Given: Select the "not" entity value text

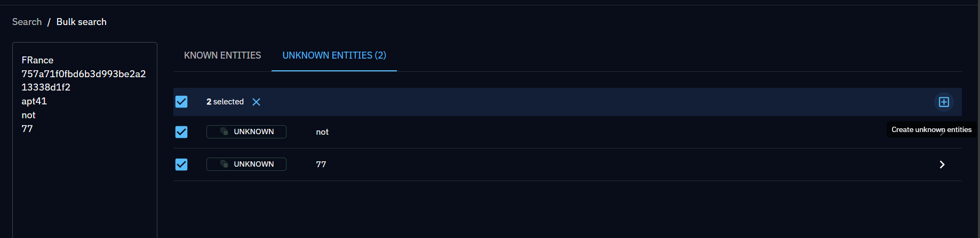Looking at the screenshot, I should click(322, 132).
